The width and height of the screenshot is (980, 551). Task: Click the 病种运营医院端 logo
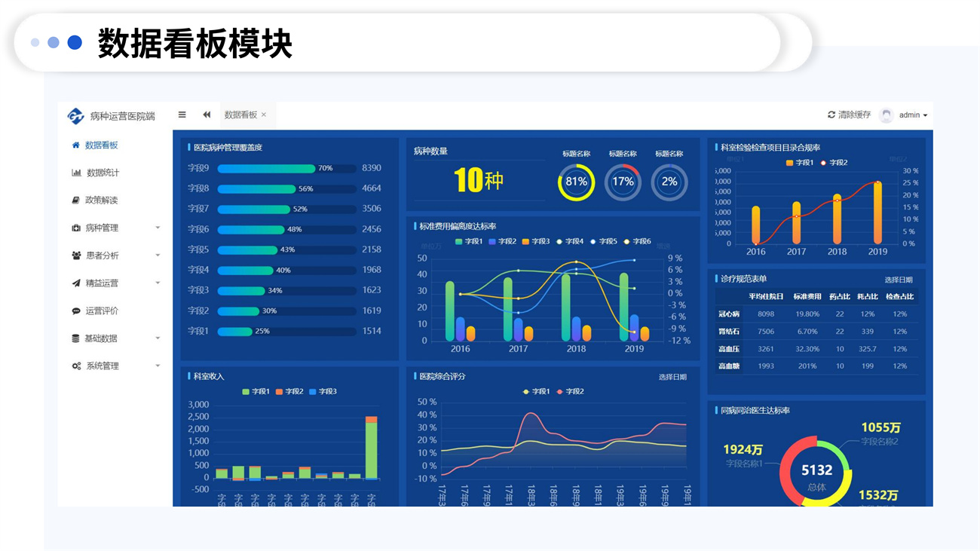point(75,115)
